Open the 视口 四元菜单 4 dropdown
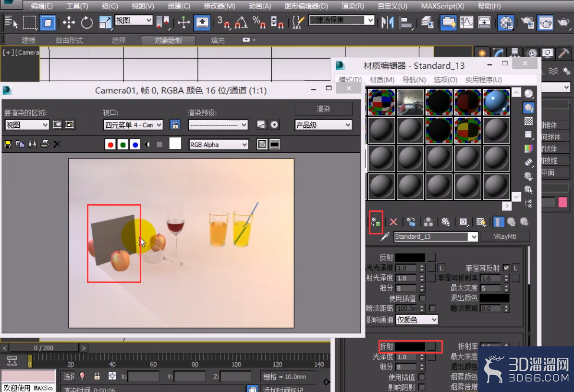 click(x=133, y=125)
